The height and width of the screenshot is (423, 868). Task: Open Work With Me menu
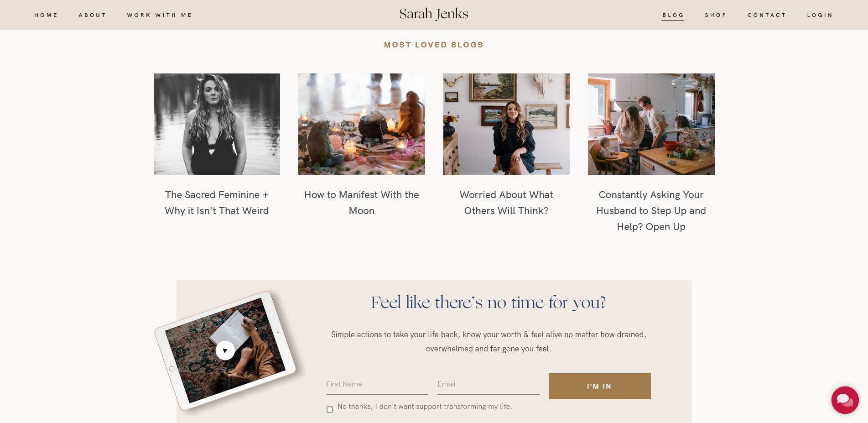tap(160, 15)
